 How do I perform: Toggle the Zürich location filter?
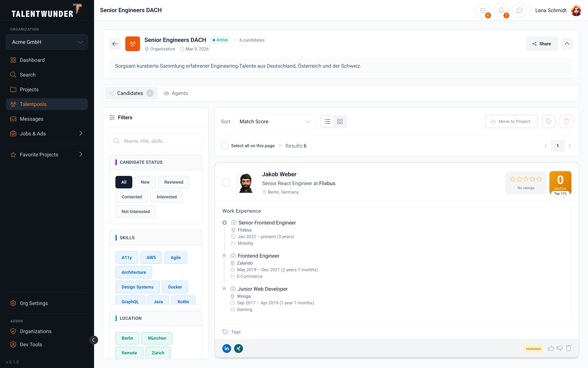[158, 353]
